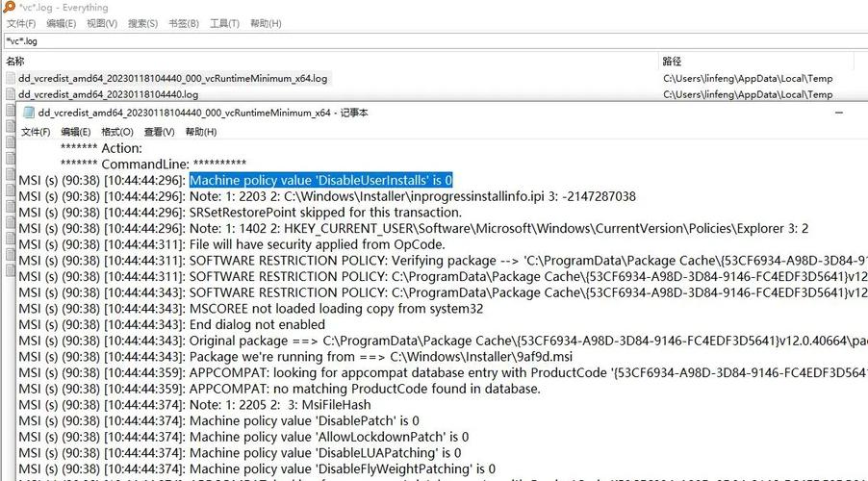Click 'File will have security applied from OpCode' line
Screen dimensions: 868x481
pyautogui.click(x=232, y=244)
